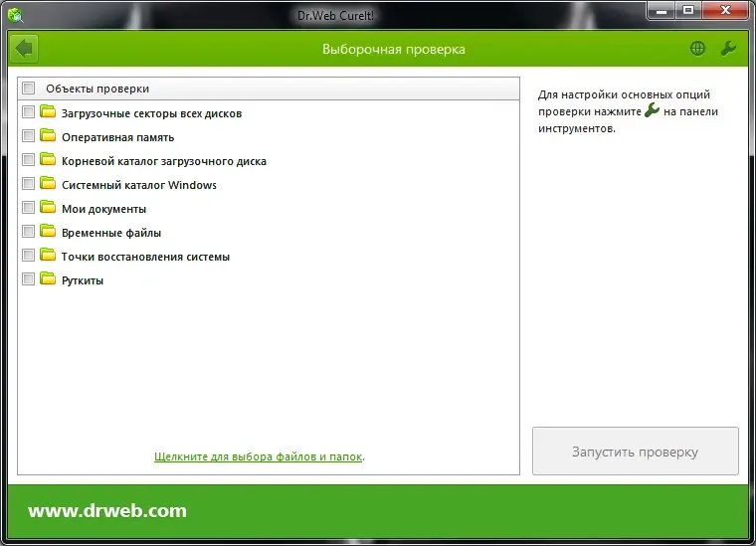Click folder icon beside Временные файлы
This screenshot has height=546, width=756.
[x=48, y=231]
